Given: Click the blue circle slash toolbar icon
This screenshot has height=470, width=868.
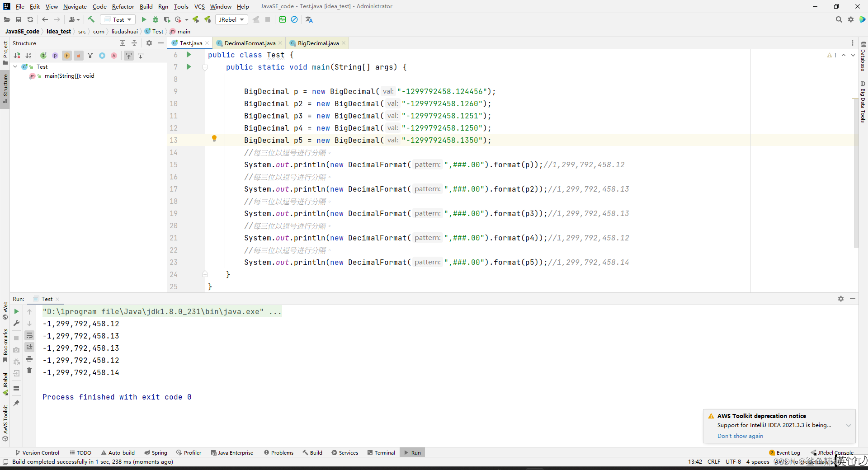Looking at the screenshot, I should click(x=294, y=19).
